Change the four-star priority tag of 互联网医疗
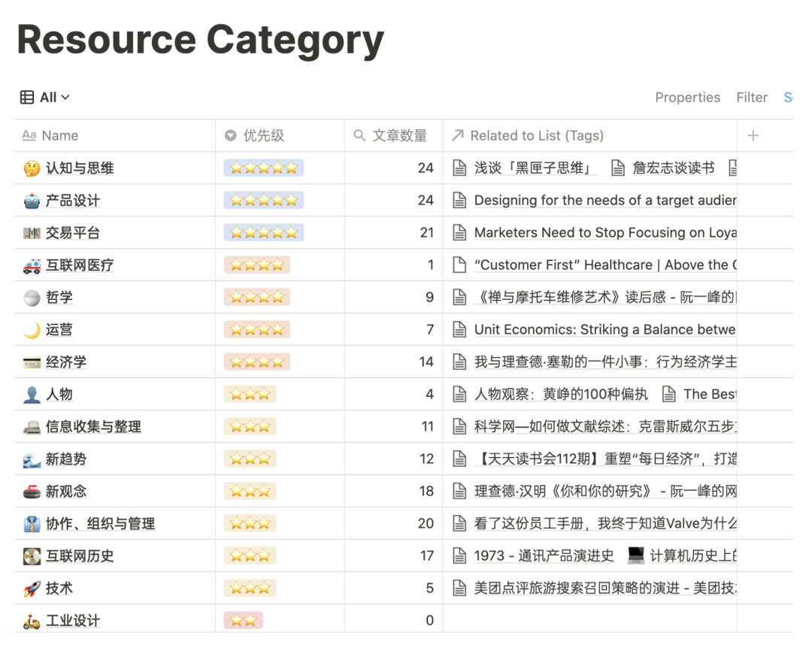This screenshot has width=812, height=648. tap(257, 265)
